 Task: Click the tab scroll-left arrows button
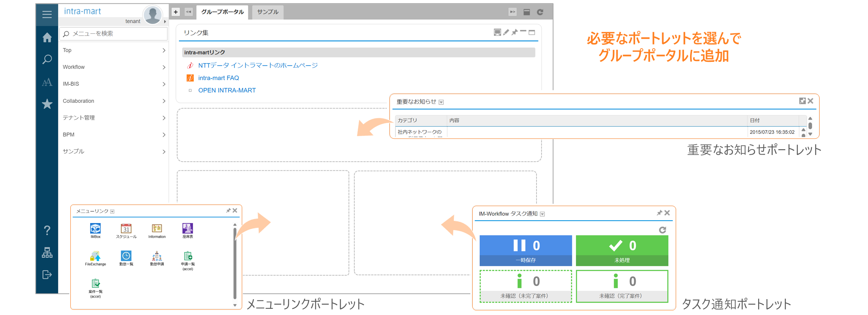pos(188,12)
